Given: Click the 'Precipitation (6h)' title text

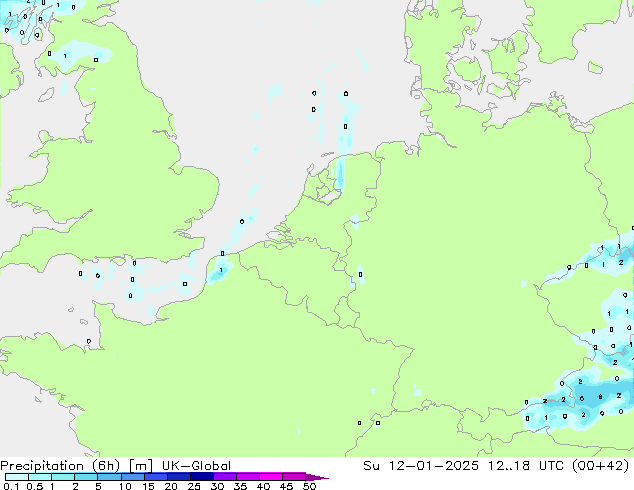Looking at the screenshot, I should click(x=60, y=466).
